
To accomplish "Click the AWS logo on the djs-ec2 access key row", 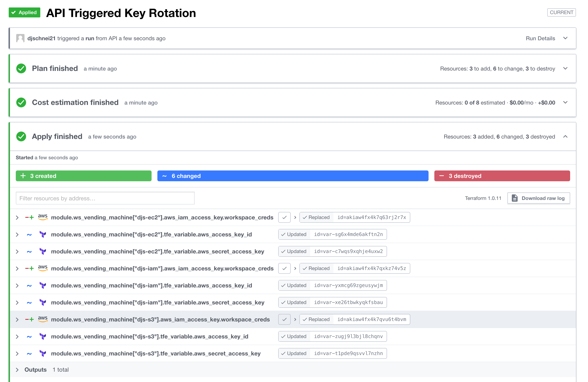I will (43, 217).
